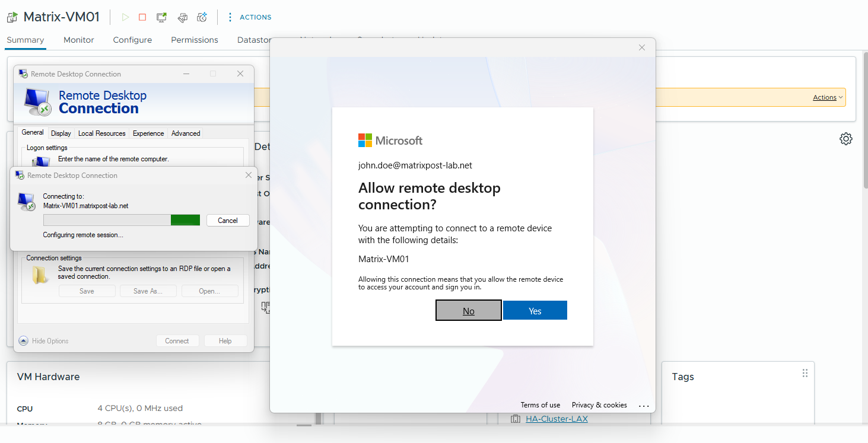Click the HA-Cluster-LAX cluster icon
868x443 pixels.
click(516, 419)
